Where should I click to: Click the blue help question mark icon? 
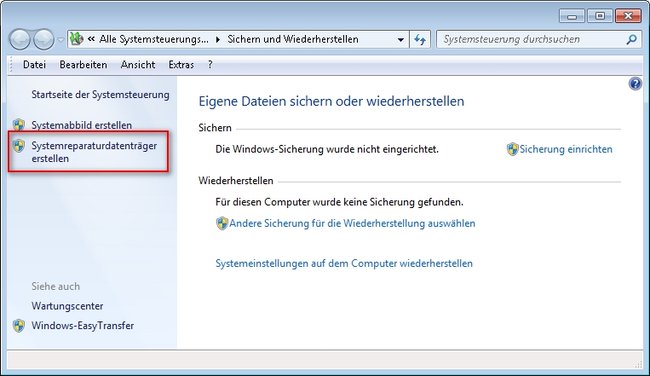[635, 84]
